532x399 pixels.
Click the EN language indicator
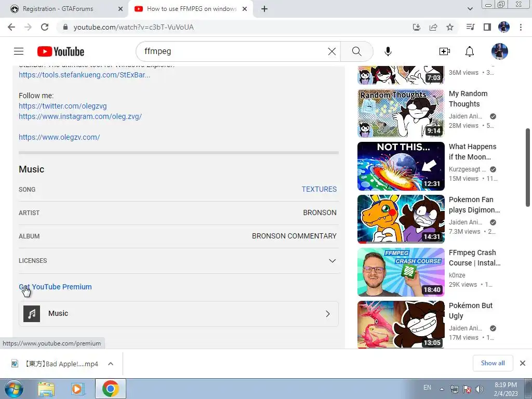pos(427,387)
